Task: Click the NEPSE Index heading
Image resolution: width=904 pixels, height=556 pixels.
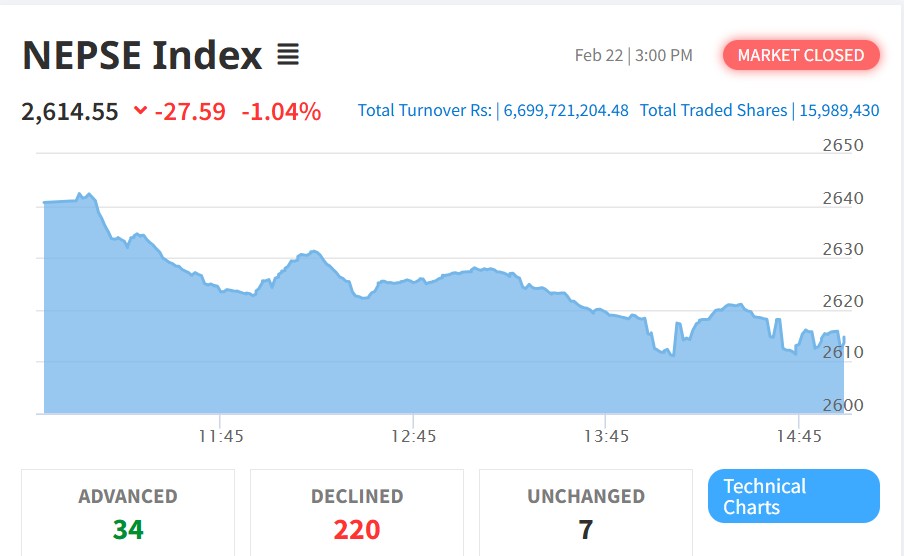Action: [142, 55]
